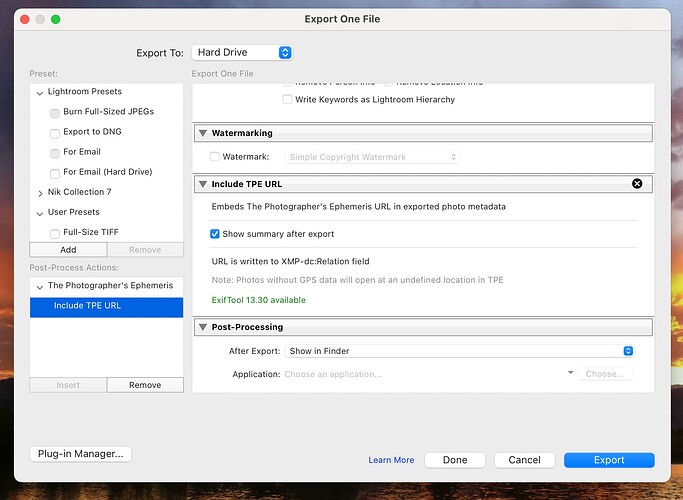Collapse the Watermarking section triangle
The height and width of the screenshot is (500, 683).
point(203,133)
